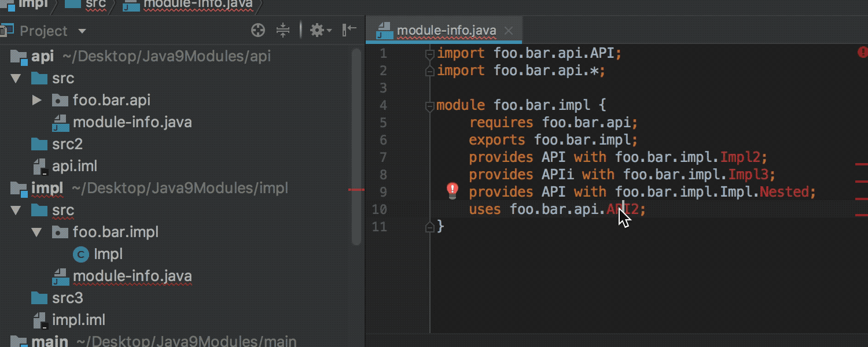
Task: Click the Impl3 error reference
Action: click(748, 174)
